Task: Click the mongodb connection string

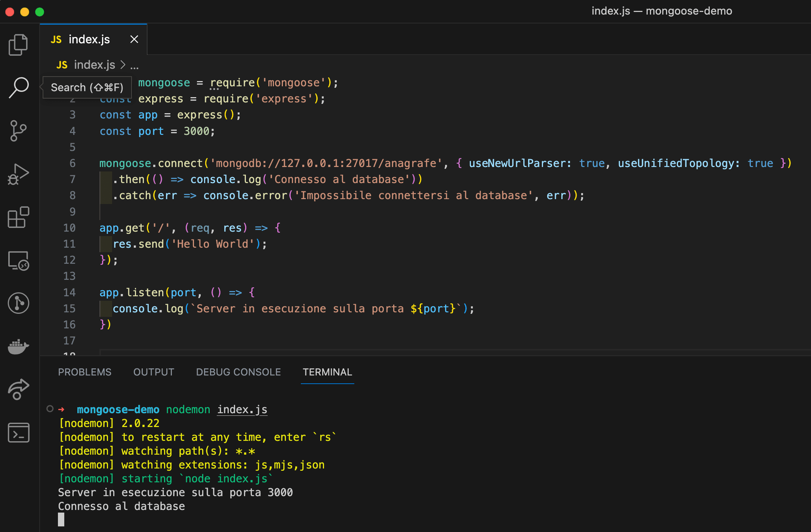Action: [x=326, y=163]
